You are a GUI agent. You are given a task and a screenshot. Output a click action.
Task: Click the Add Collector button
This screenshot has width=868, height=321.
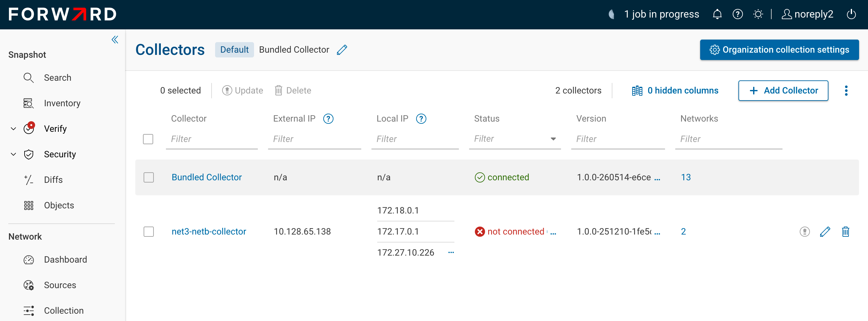(x=783, y=91)
